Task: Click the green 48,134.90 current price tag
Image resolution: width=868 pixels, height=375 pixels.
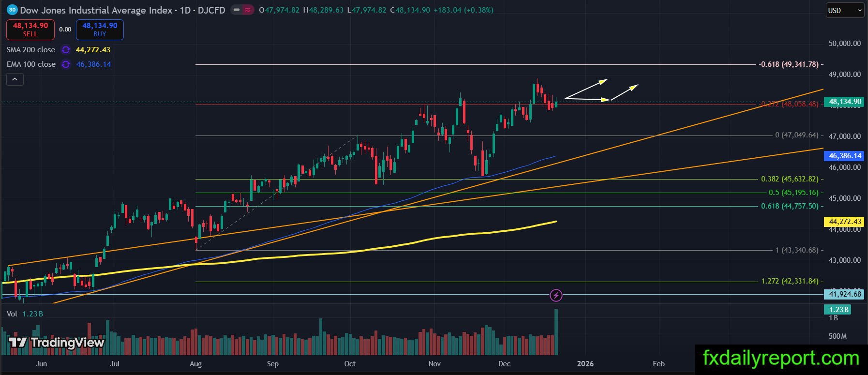Action: (845, 102)
